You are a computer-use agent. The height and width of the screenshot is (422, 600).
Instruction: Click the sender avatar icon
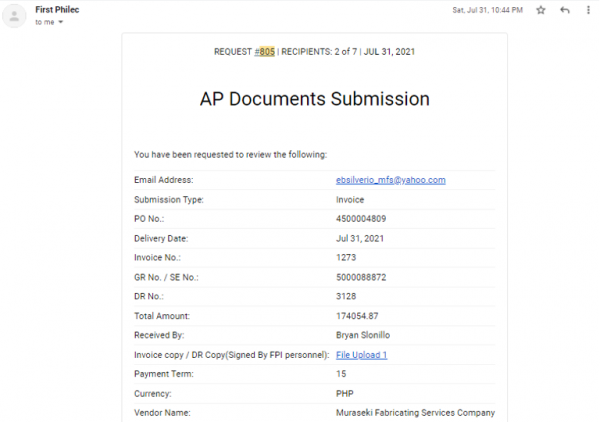(14, 16)
